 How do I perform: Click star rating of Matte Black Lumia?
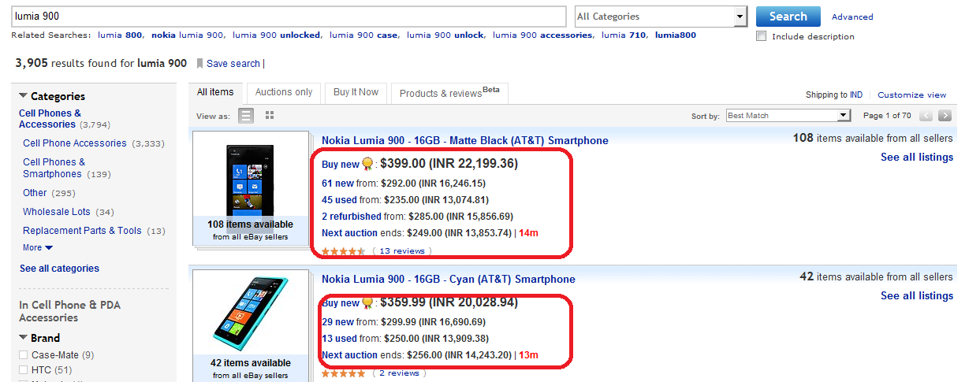click(343, 251)
